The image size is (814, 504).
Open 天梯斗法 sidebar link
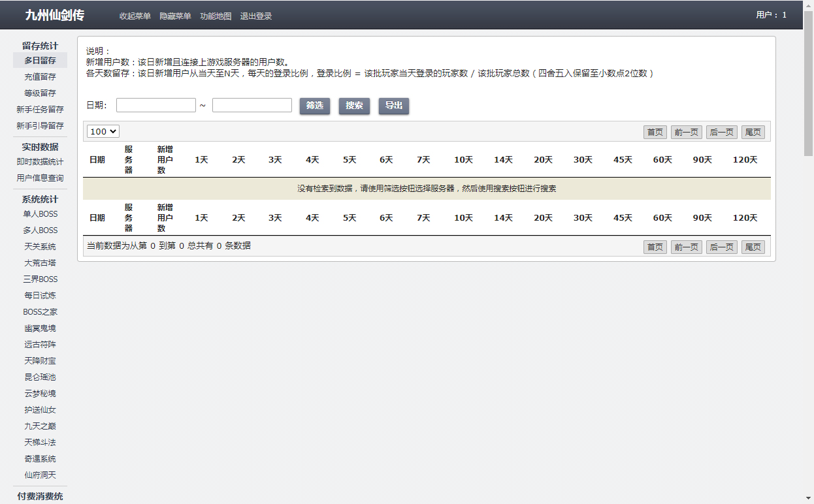click(40, 442)
